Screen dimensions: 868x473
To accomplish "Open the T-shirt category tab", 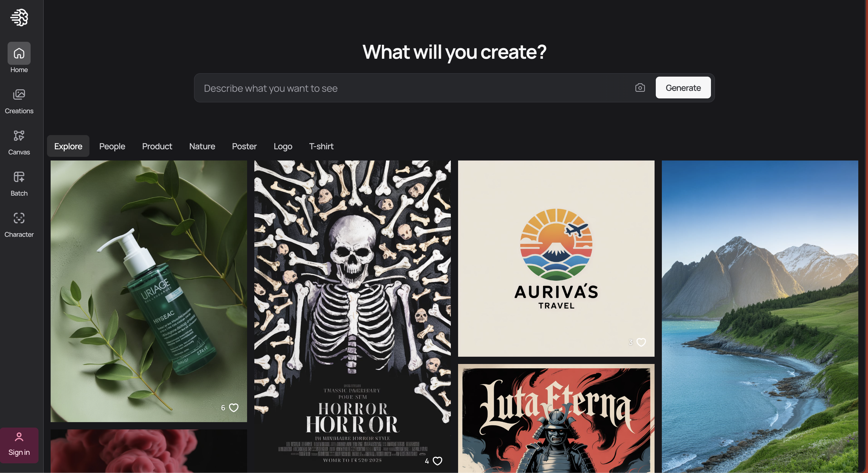I will (321, 146).
